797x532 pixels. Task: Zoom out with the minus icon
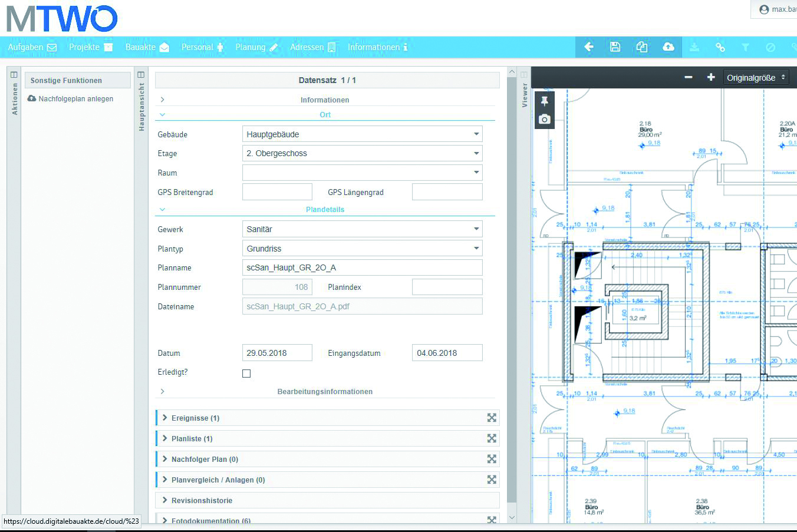point(688,78)
